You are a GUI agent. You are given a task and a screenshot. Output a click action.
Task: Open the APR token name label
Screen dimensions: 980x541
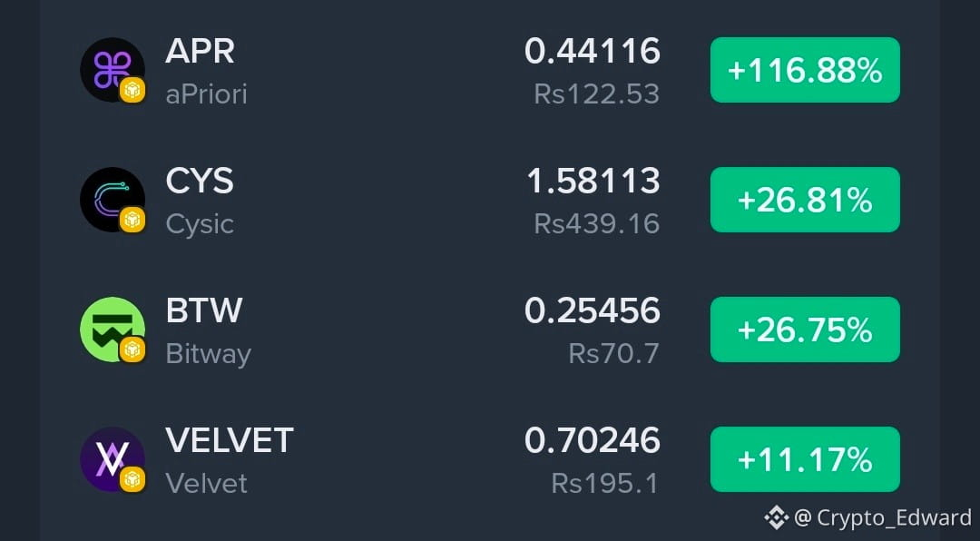(x=200, y=51)
